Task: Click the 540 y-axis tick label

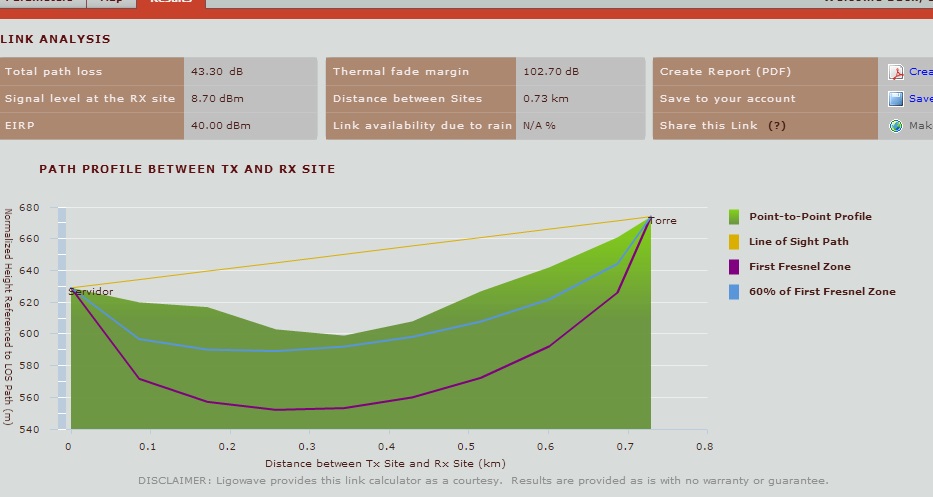Action: coord(29,429)
